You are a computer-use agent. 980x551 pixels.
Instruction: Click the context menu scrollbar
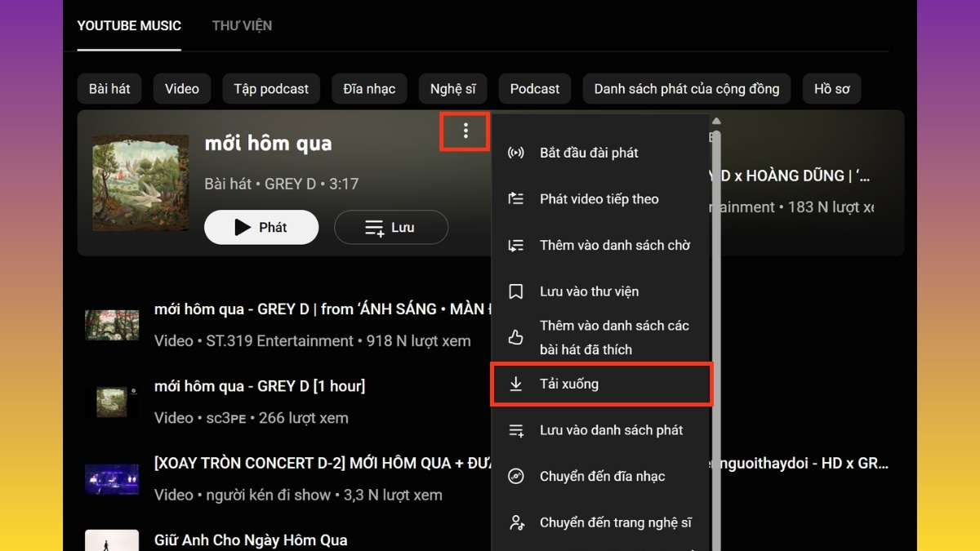tap(716, 339)
